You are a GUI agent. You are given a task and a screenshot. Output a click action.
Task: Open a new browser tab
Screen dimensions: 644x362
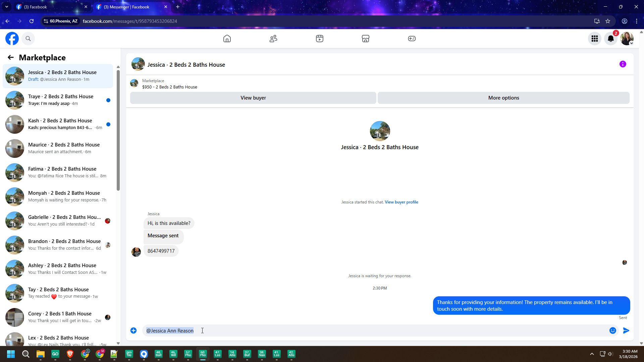tap(178, 7)
